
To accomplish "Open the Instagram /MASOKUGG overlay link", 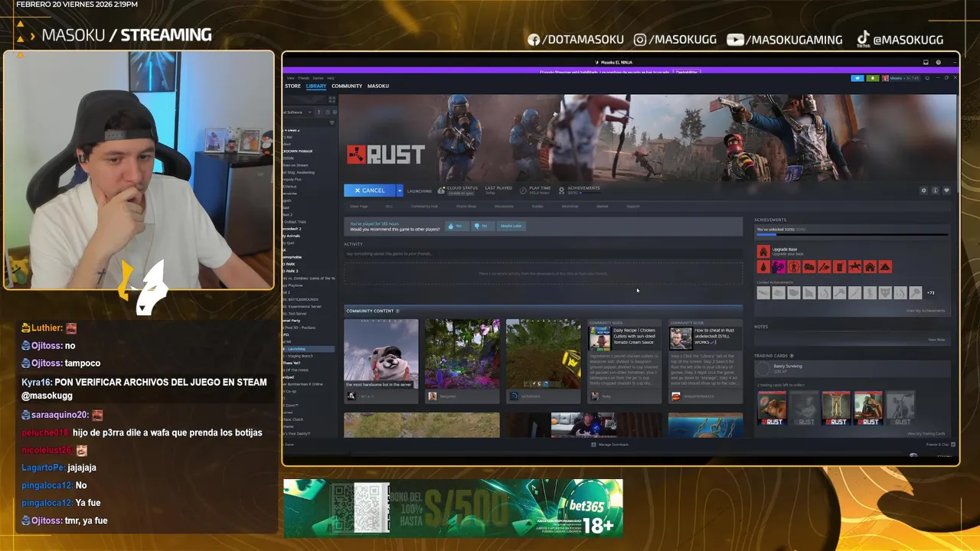I will 675,40.
